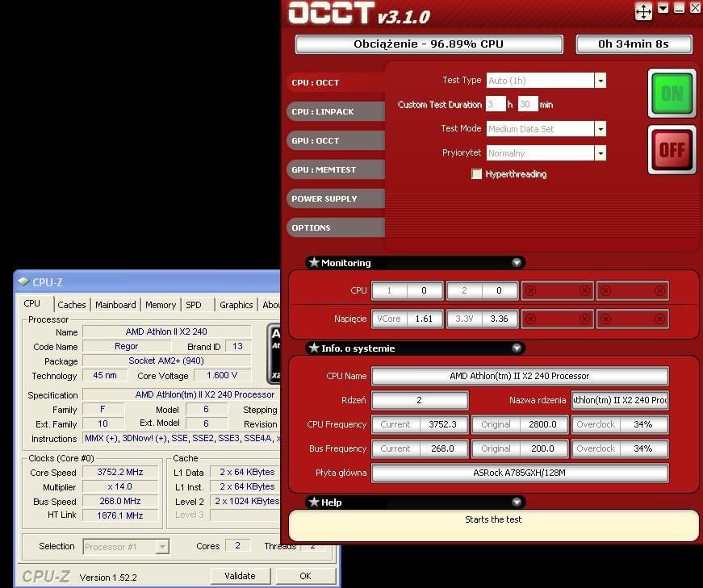Click the CPU 2 monitoring cell
703x588 pixels.
pos(483,291)
